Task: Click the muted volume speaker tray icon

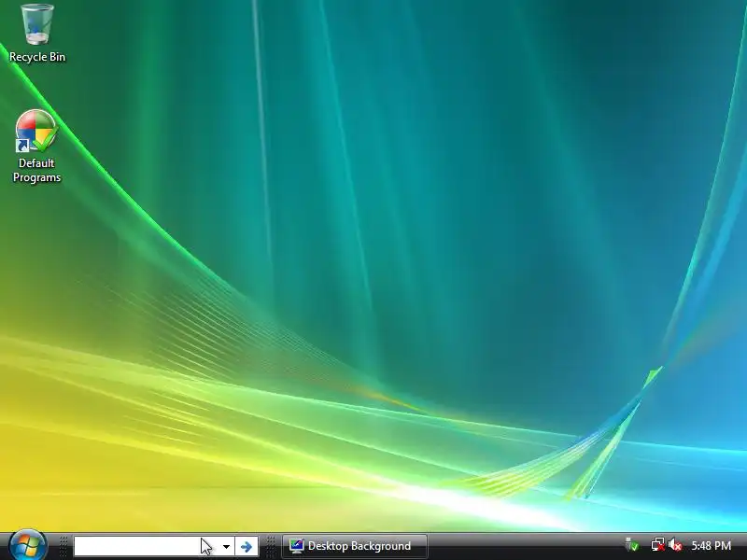Action: click(x=675, y=545)
